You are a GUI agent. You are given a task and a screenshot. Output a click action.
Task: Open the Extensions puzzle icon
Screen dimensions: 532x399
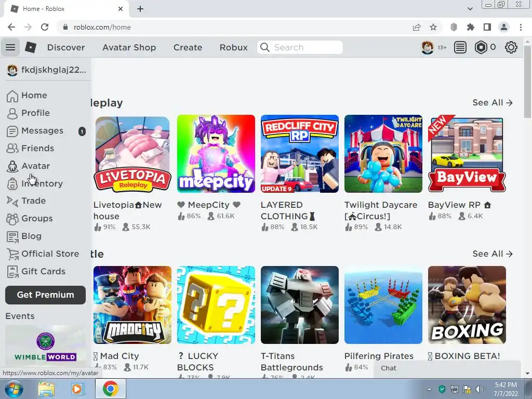coord(470,27)
